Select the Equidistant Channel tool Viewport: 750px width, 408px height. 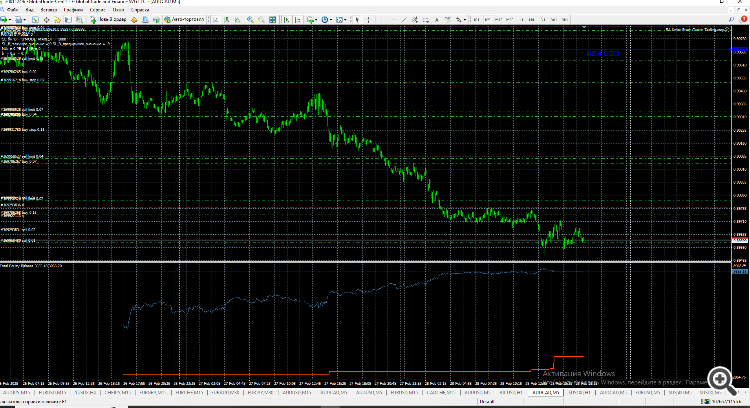(415, 20)
